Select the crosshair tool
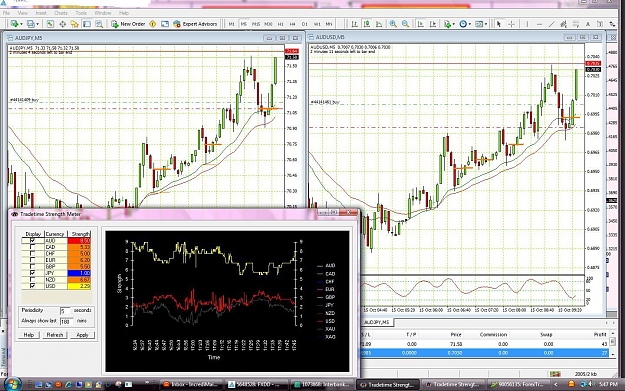This screenshot has width=625, height=391. click(511, 24)
